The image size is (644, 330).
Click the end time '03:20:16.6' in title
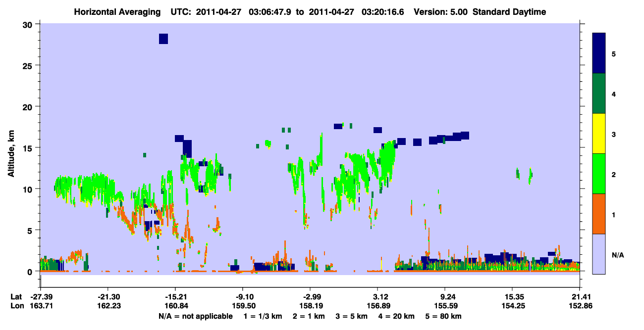[x=382, y=12]
